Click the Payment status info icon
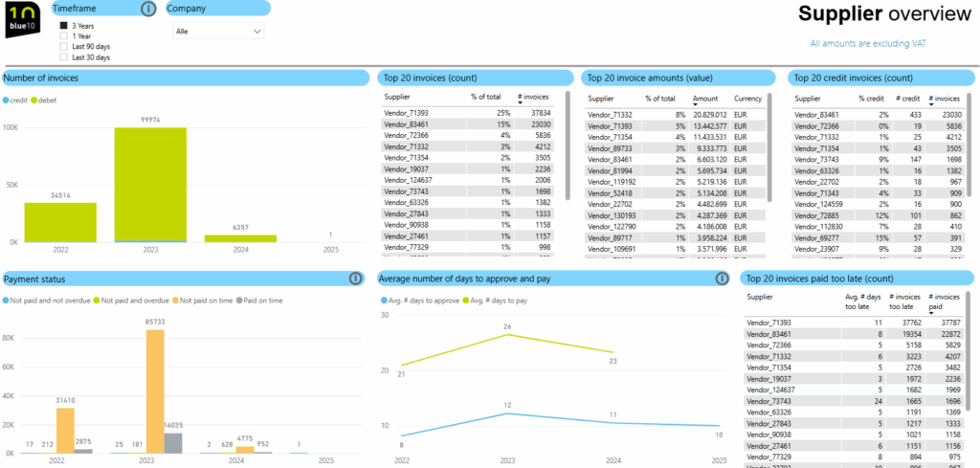980x468 pixels. pos(355,279)
